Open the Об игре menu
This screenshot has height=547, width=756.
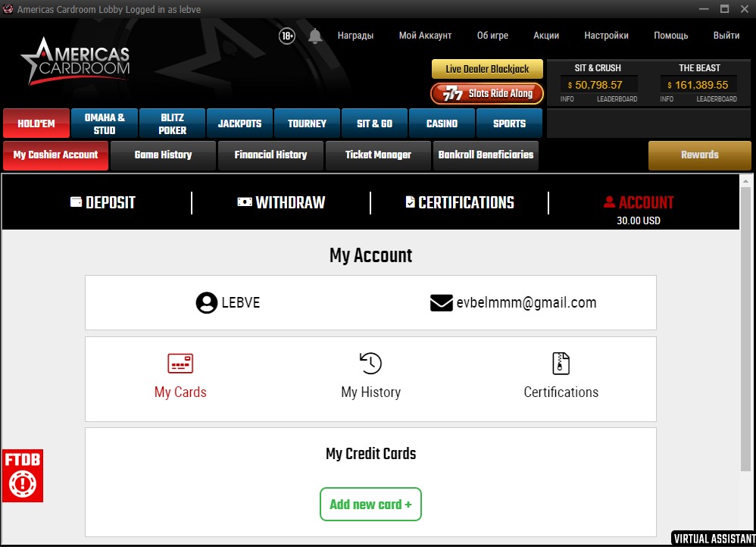pyautogui.click(x=492, y=35)
